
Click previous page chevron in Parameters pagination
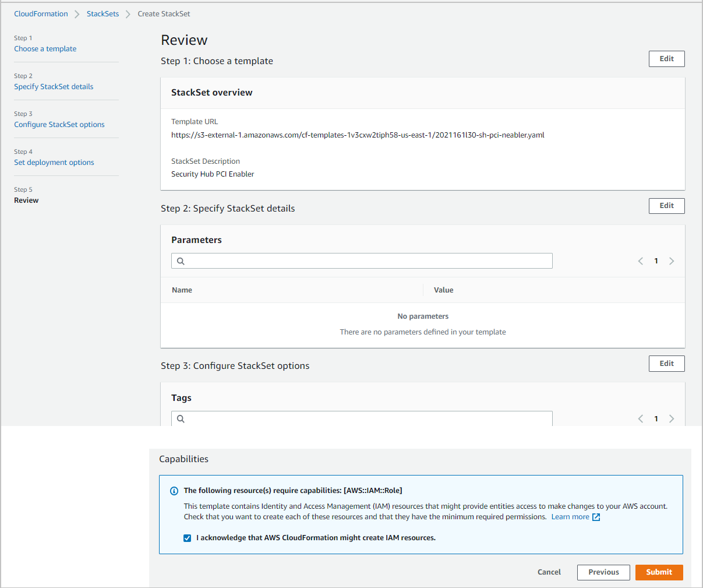click(641, 260)
